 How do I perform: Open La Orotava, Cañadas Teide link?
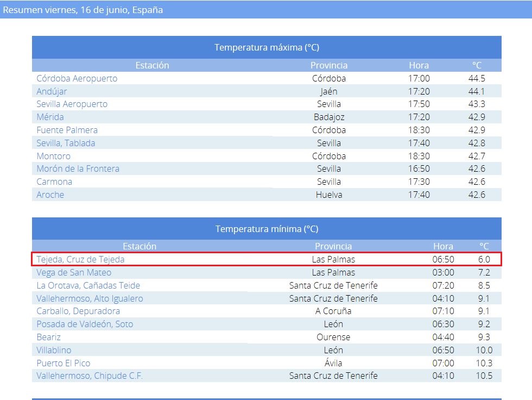coord(88,285)
